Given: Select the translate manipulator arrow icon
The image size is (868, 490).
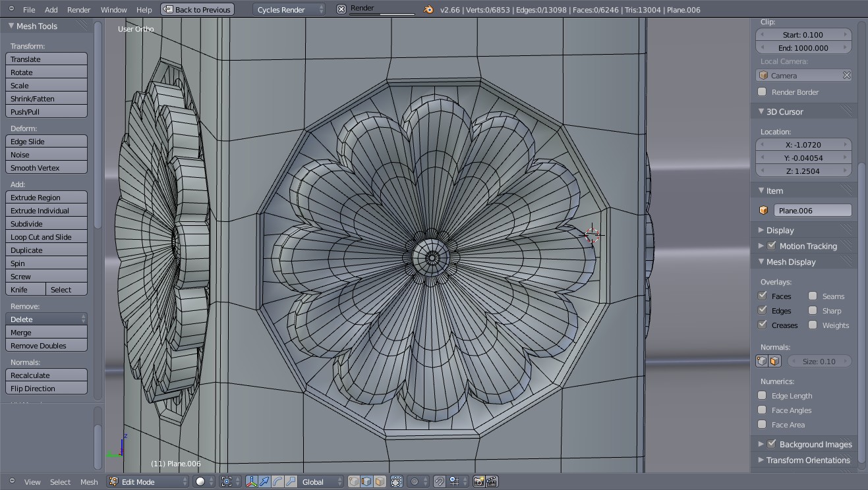Looking at the screenshot, I should (x=264, y=481).
